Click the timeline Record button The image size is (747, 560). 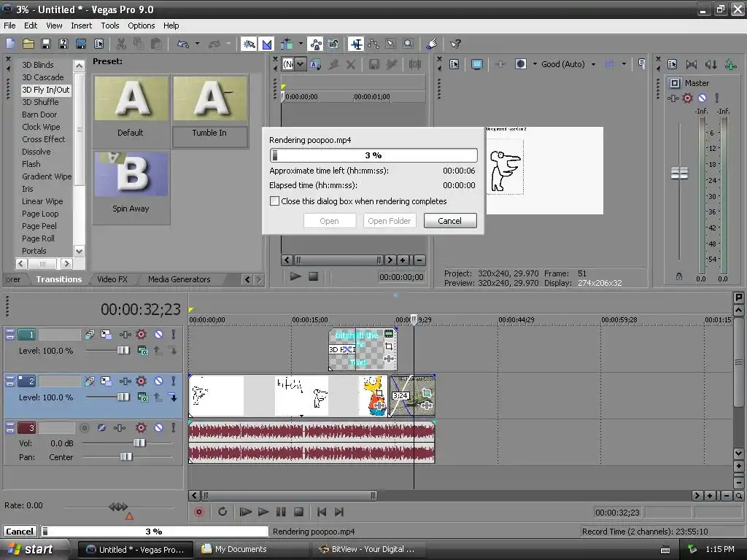[x=199, y=512]
